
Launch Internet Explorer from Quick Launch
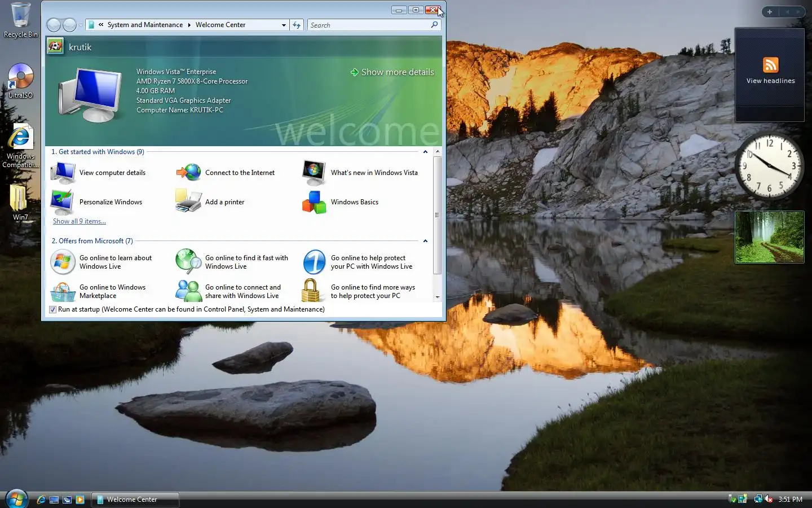click(x=41, y=500)
